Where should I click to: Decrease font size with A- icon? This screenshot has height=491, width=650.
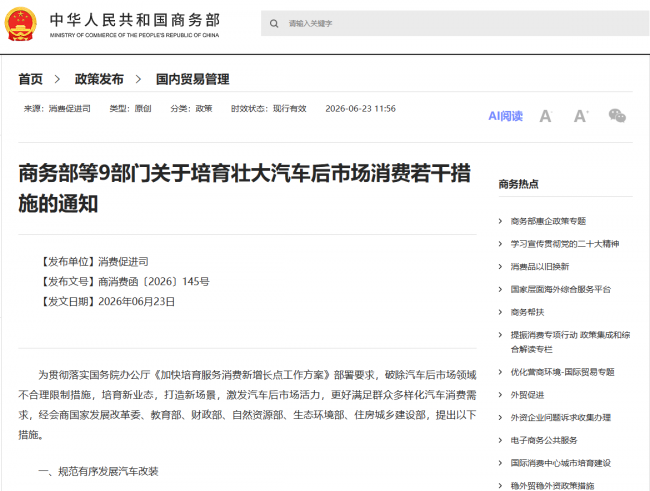[546, 116]
